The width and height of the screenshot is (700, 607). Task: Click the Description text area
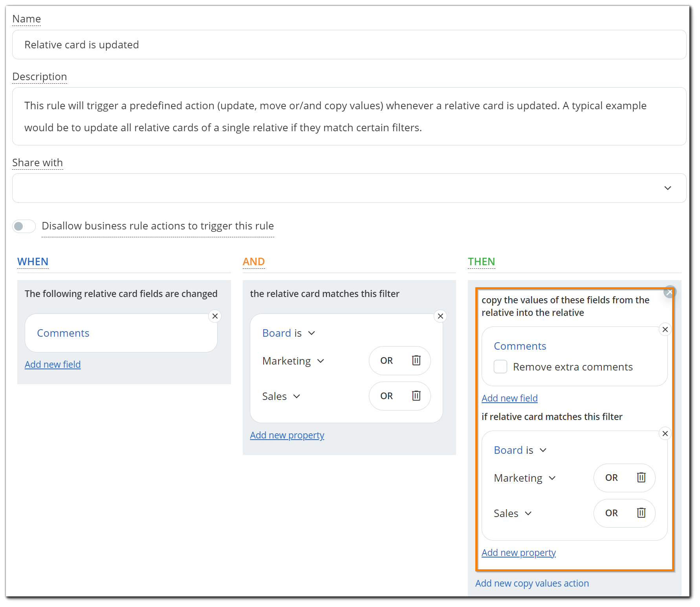coord(349,116)
